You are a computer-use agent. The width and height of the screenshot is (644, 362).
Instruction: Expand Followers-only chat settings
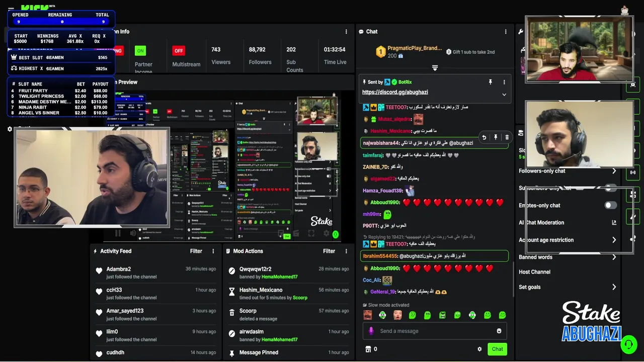614,171
